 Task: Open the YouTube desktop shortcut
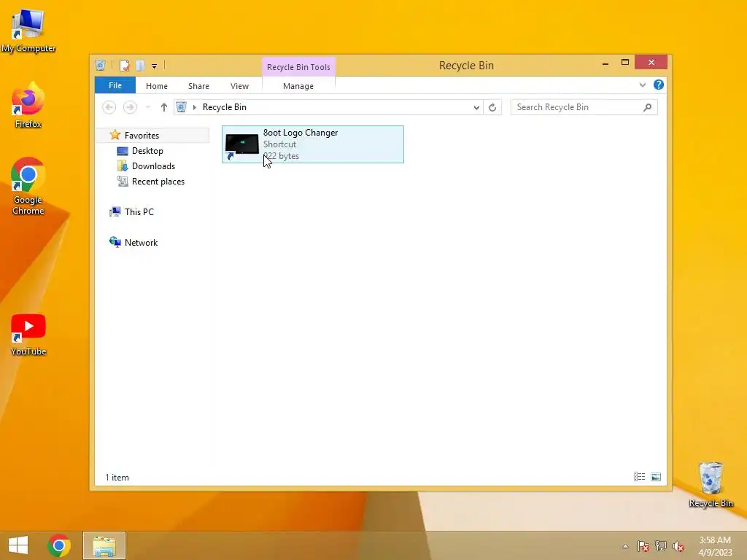pos(28,335)
